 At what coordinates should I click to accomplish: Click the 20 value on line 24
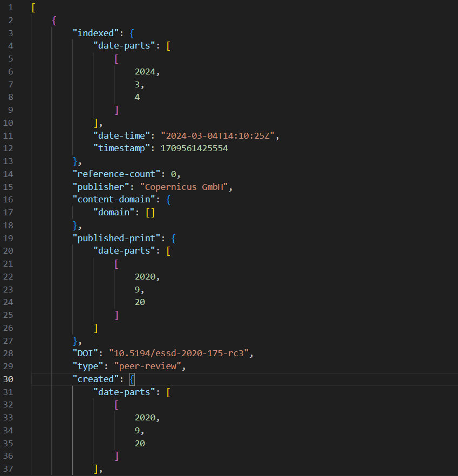click(x=140, y=302)
